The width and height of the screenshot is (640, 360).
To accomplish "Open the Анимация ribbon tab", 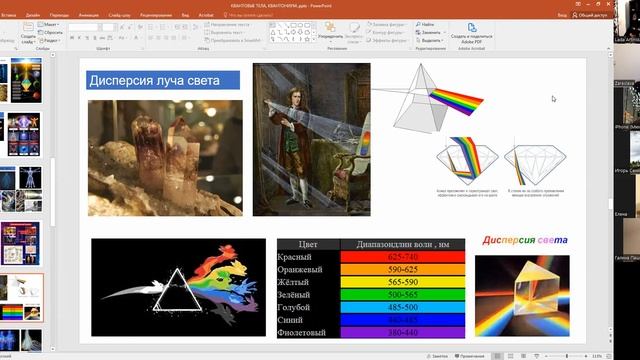I will click(x=89, y=15).
